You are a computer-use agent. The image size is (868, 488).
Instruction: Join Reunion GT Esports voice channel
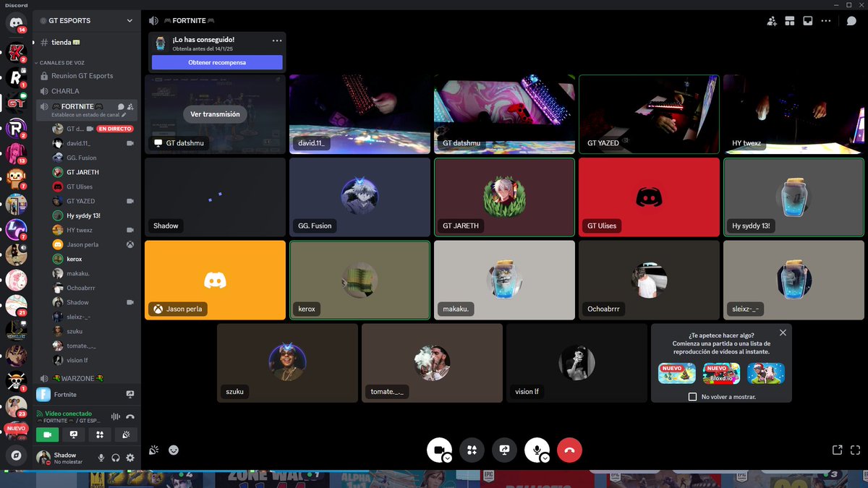[x=87, y=76]
